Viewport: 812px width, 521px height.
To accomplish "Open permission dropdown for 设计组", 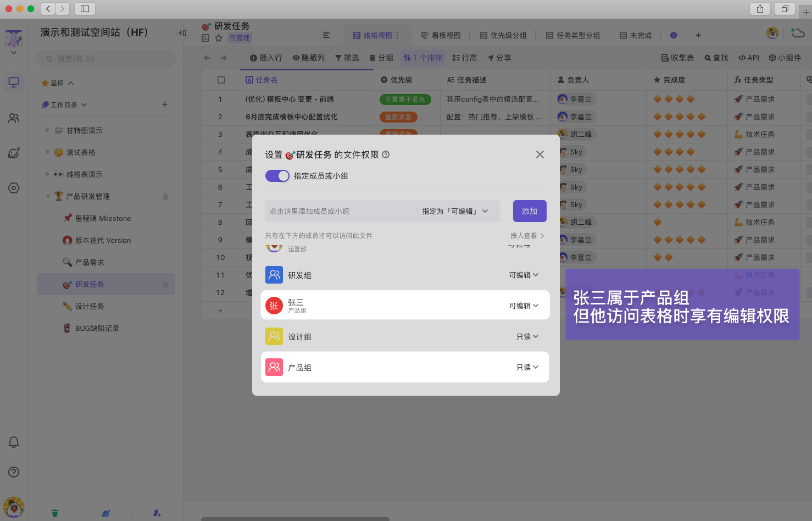I will 527,336.
